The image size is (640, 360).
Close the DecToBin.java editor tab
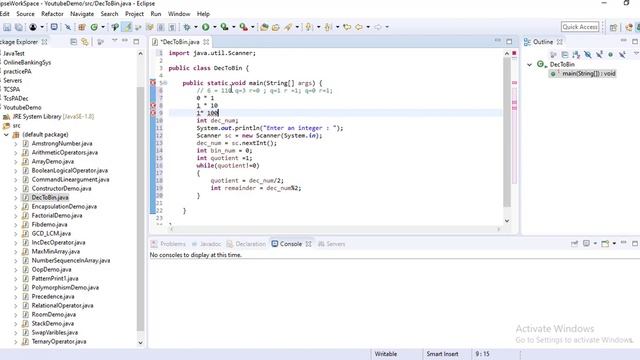(x=206, y=42)
